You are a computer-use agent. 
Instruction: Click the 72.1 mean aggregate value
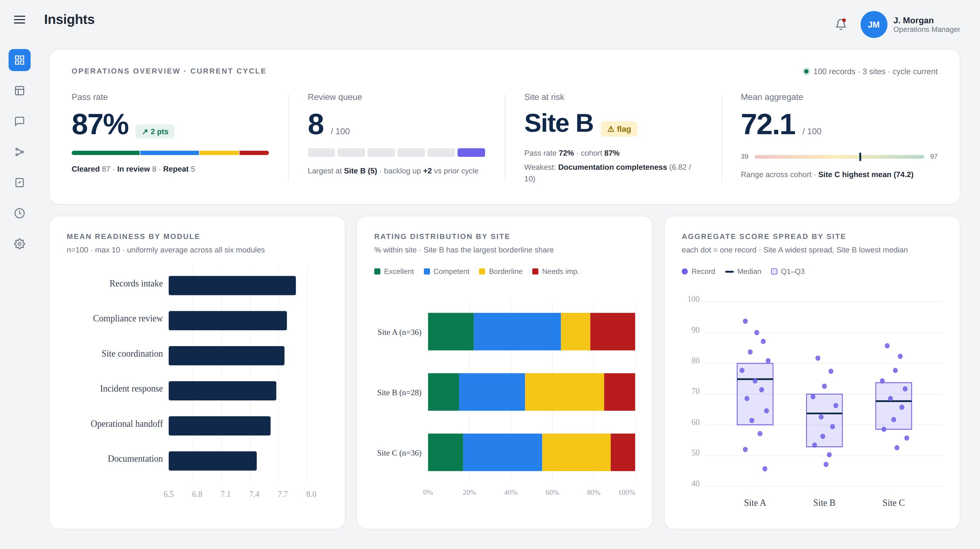click(768, 124)
